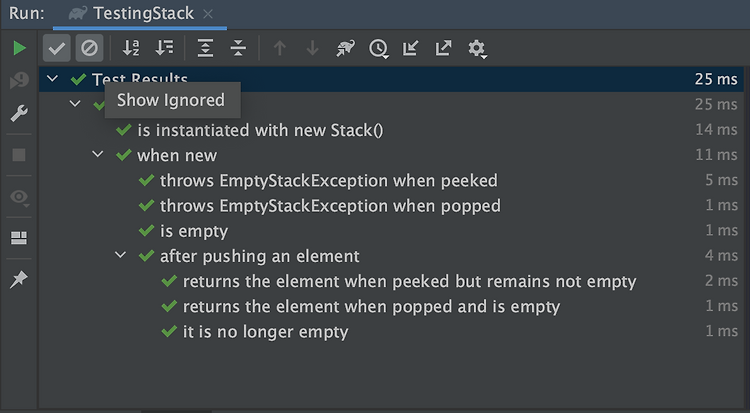Select the TestingStack run tab

point(140,14)
